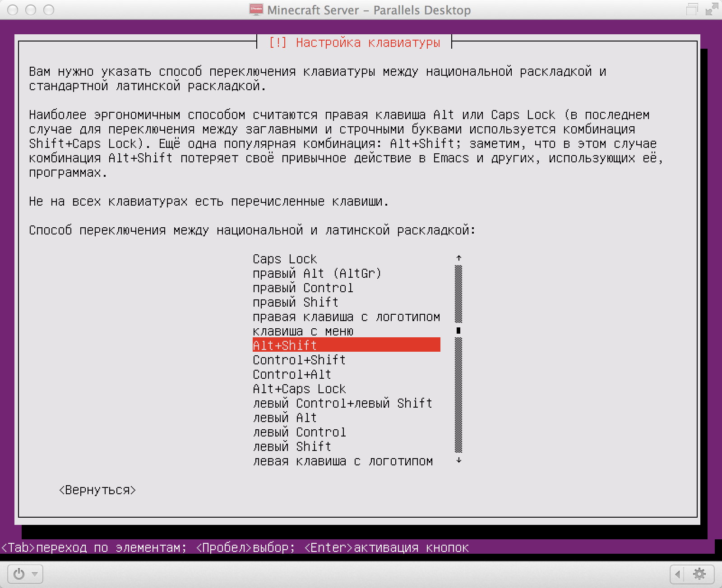
Task: Activate the <Вернуться> button
Action: pos(97,490)
